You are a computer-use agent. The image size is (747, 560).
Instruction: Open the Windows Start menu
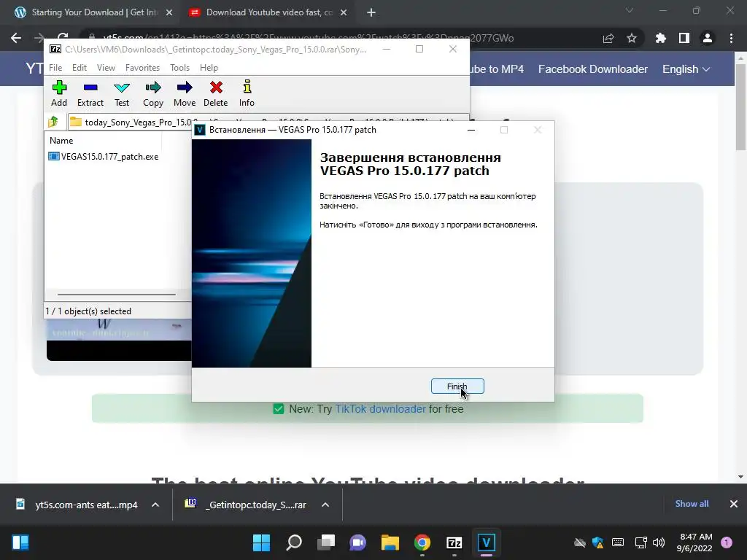pos(261,542)
